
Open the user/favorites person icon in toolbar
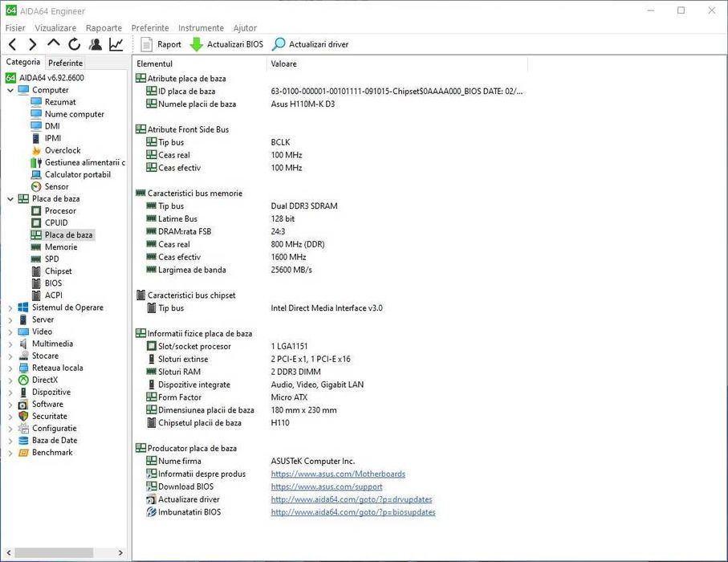click(x=96, y=45)
